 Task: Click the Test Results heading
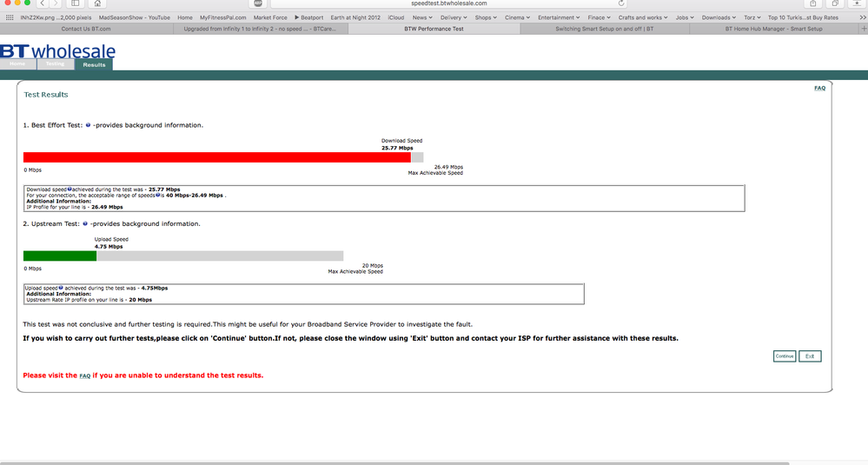[46, 95]
